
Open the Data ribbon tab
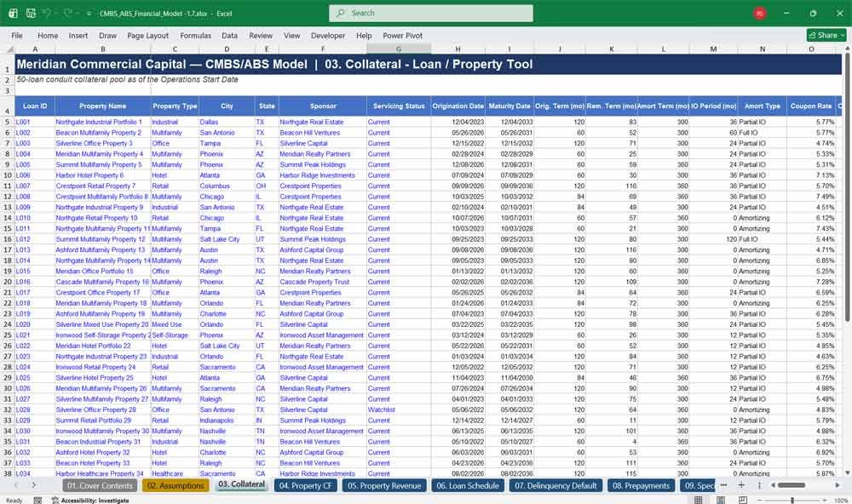pyautogui.click(x=229, y=35)
